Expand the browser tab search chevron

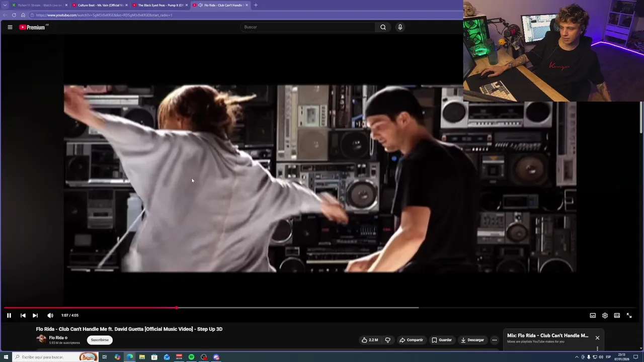[x=5, y=5]
